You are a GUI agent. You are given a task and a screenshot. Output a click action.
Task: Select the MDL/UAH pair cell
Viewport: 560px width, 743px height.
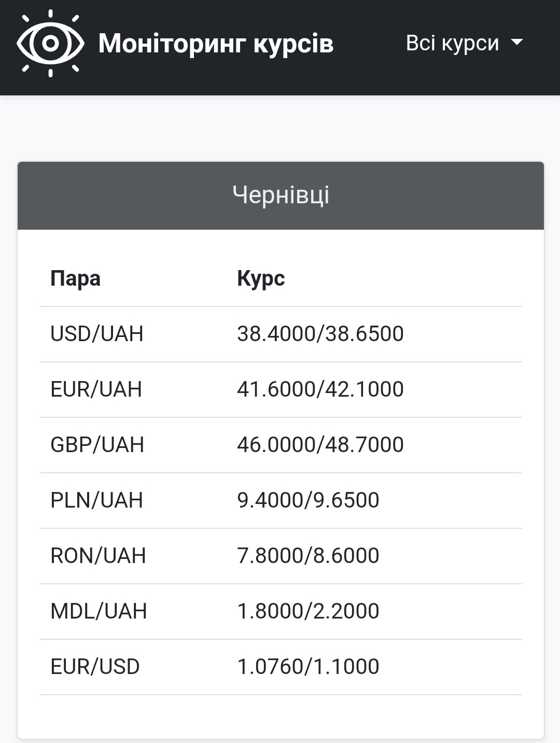(x=99, y=611)
